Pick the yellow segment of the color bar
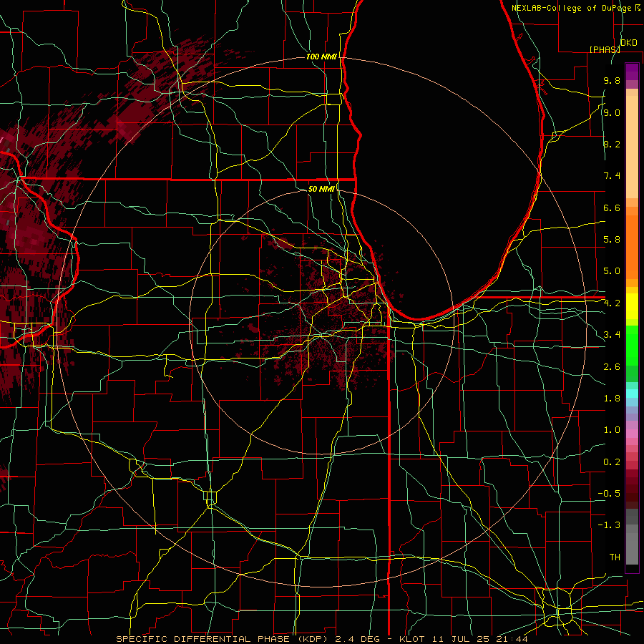Image resolution: width=644 pixels, height=644 pixels. [632, 306]
